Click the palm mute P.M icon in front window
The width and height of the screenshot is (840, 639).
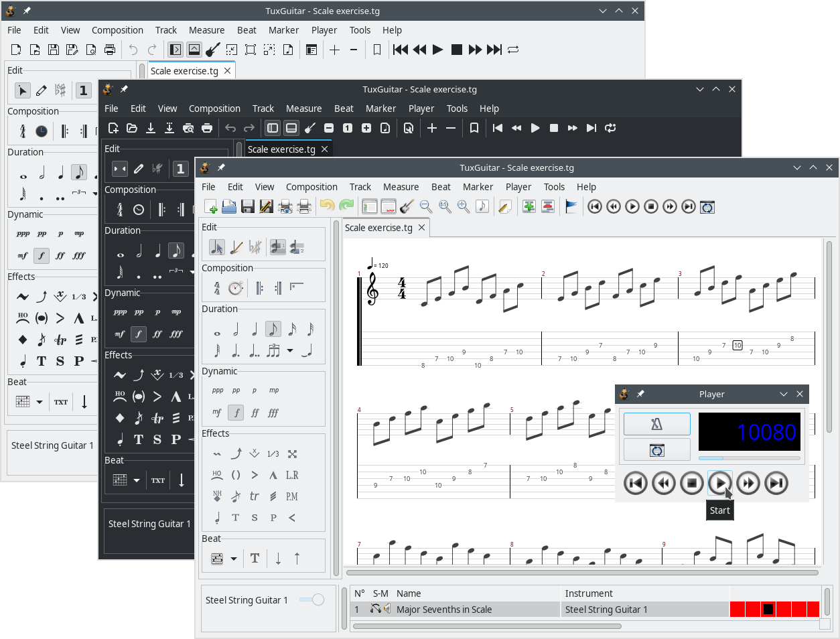[x=292, y=496]
